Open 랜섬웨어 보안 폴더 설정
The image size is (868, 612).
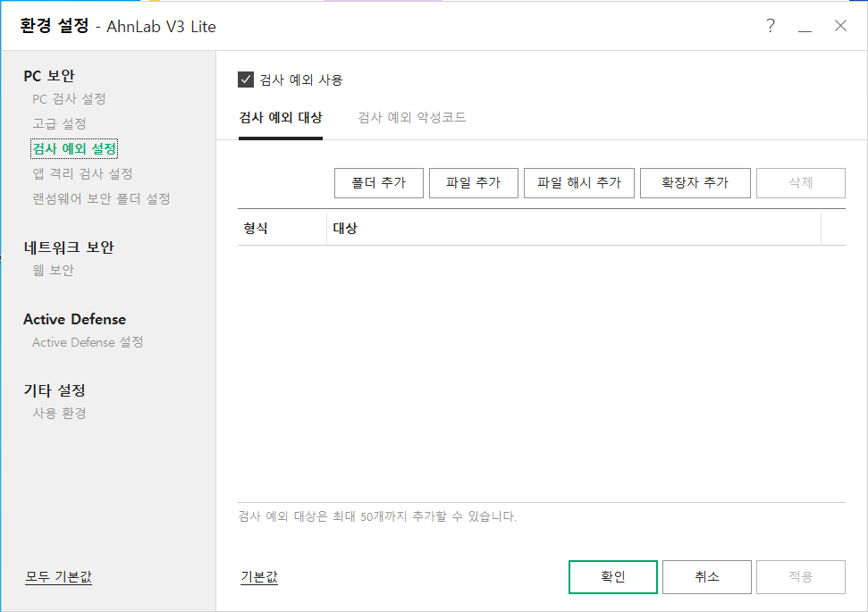click(101, 198)
